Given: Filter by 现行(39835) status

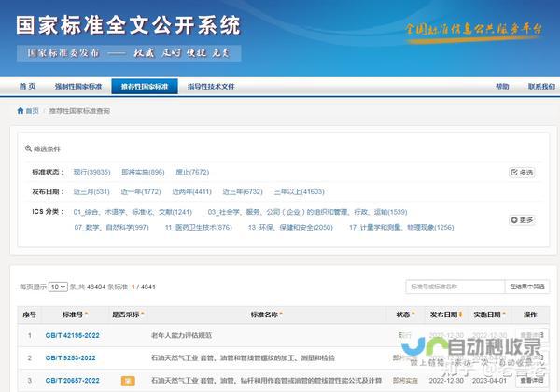Looking at the screenshot, I should click(91, 172).
